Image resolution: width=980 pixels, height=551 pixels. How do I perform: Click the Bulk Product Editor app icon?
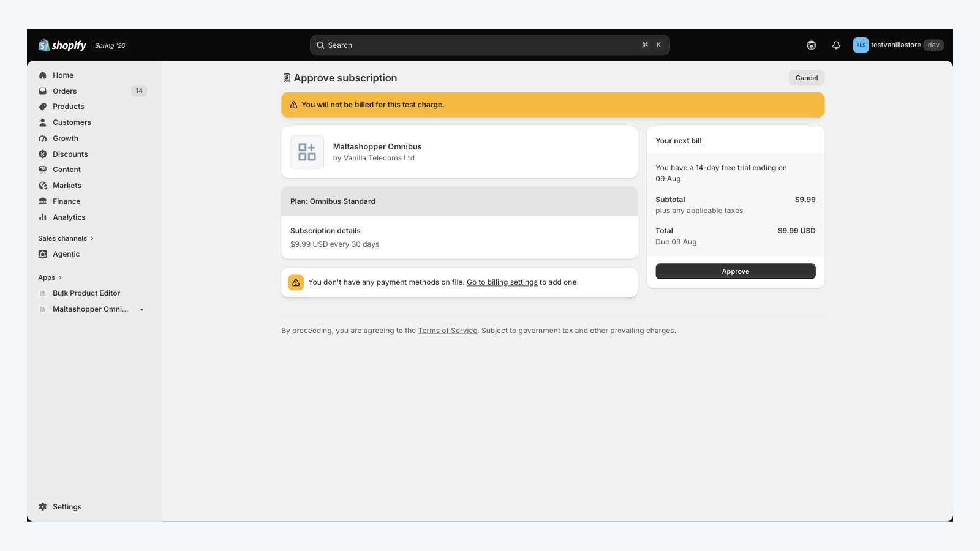(43, 293)
